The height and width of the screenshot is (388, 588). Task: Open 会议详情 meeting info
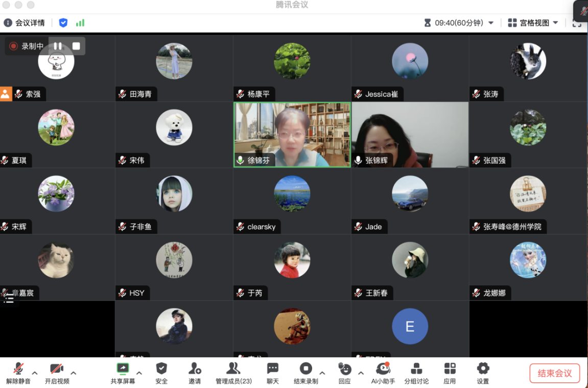point(25,22)
